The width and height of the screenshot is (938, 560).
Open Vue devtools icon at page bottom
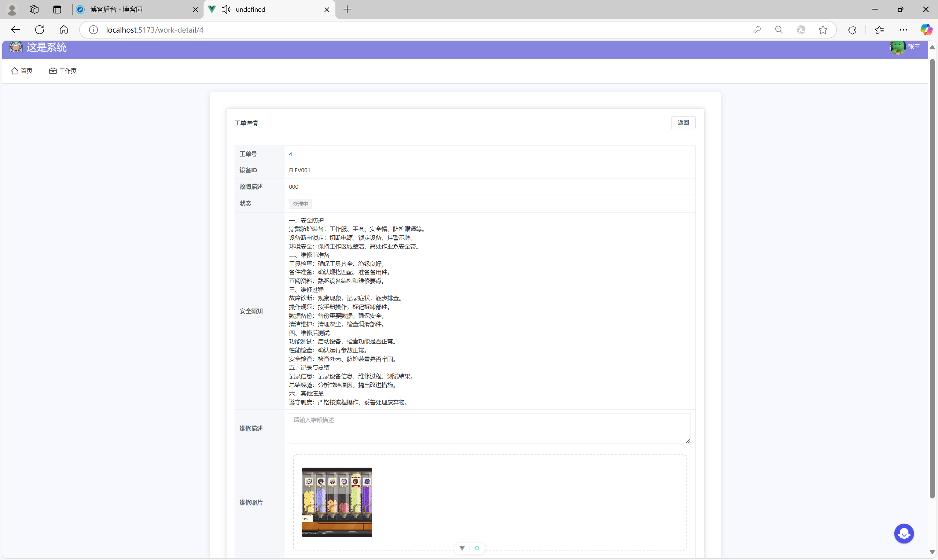point(462,548)
